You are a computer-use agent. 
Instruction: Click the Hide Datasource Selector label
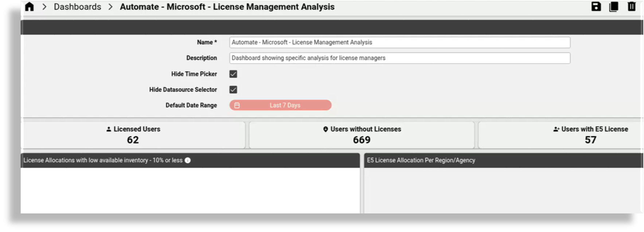pos(183,90)
